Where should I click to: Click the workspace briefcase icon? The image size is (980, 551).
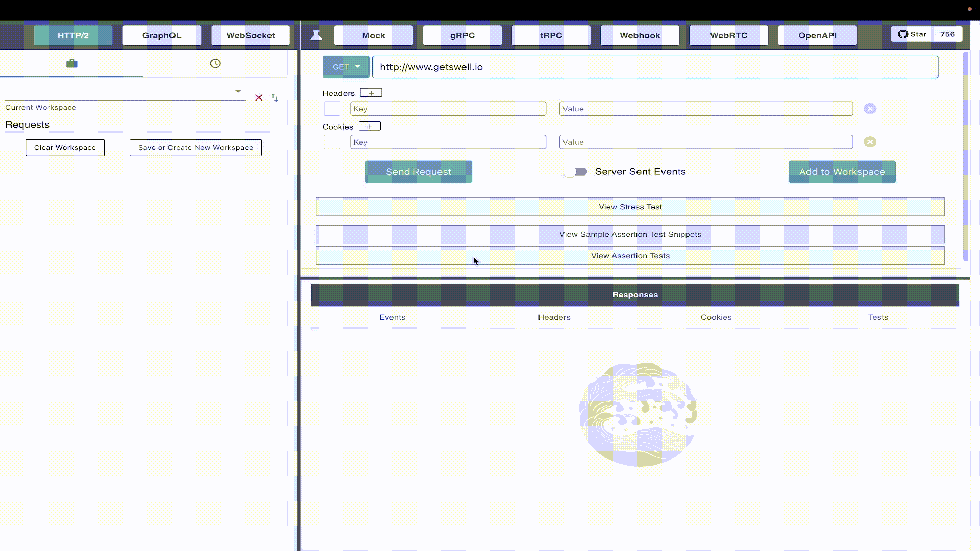[x=72, y=63]
